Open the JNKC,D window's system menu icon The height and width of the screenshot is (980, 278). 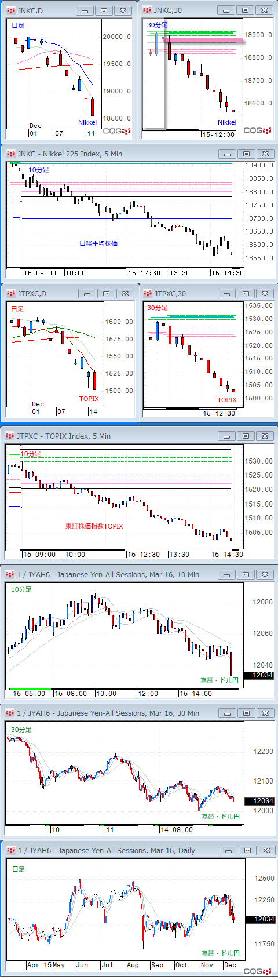(11, 10)
